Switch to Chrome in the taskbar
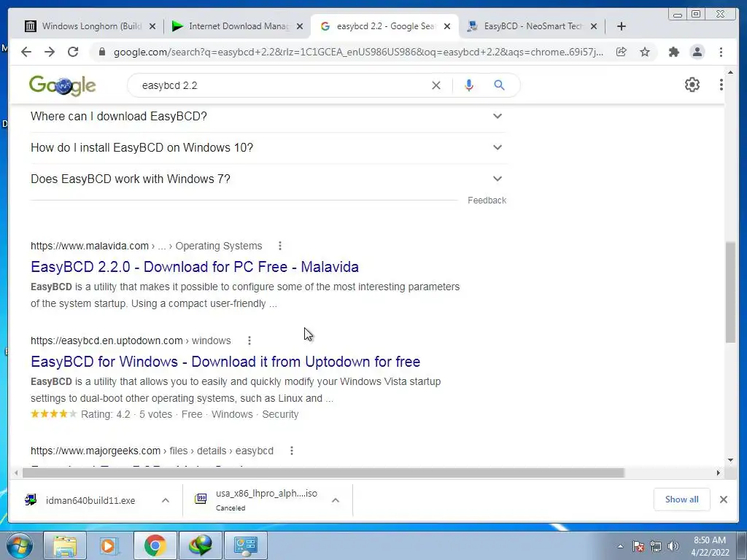Viewport: 747px width, 560px height. 155,545
